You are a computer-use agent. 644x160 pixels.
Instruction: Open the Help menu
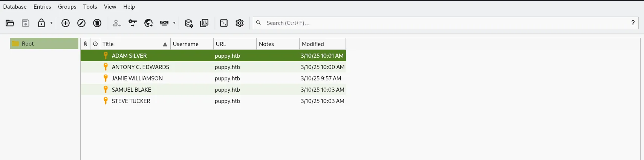[x=129, y=6]
